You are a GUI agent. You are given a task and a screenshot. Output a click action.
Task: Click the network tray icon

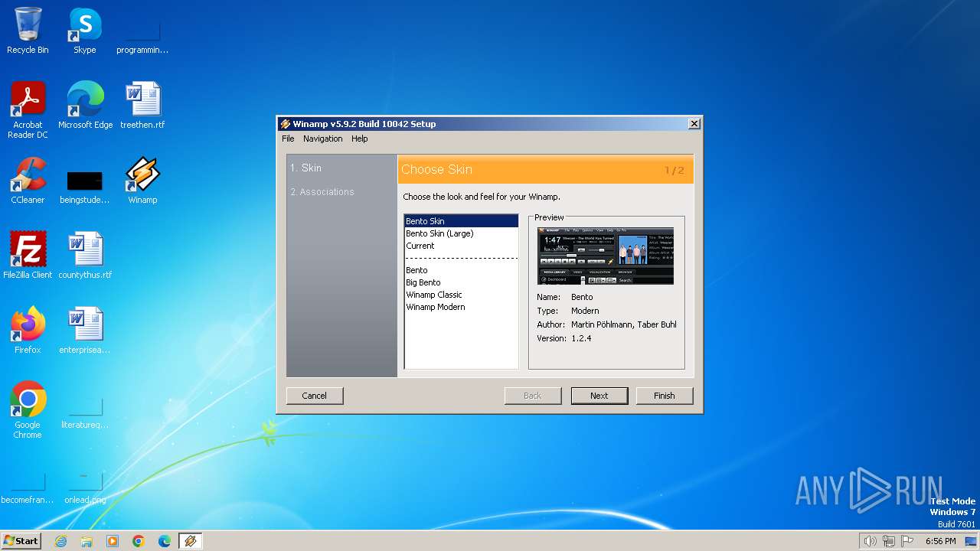[x=889, y=541]
